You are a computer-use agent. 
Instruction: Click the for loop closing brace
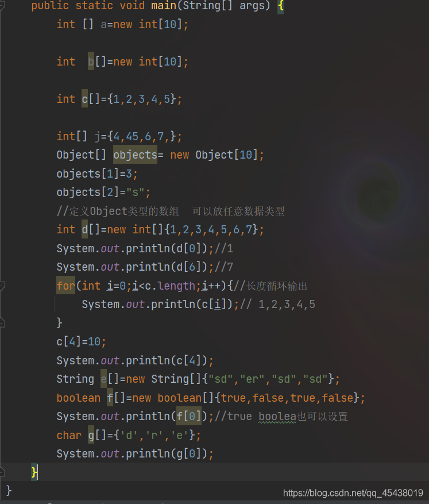coord(59,322)
